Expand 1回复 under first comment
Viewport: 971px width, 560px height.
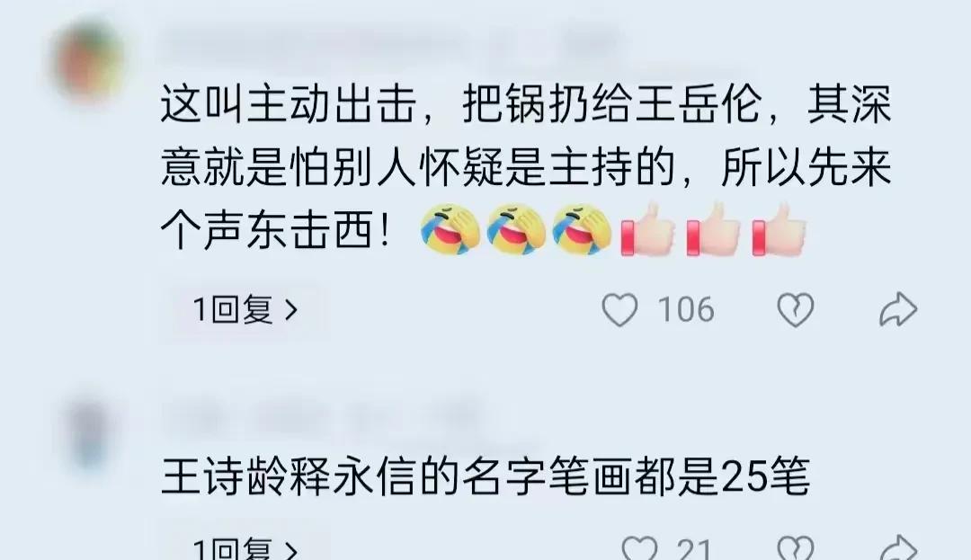tap(245, 309)
